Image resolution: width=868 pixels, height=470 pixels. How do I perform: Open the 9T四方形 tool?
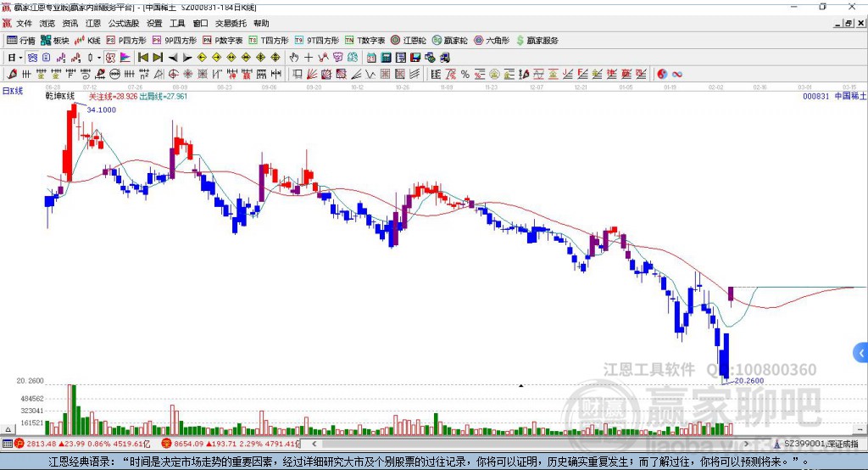tap(317, 41)
